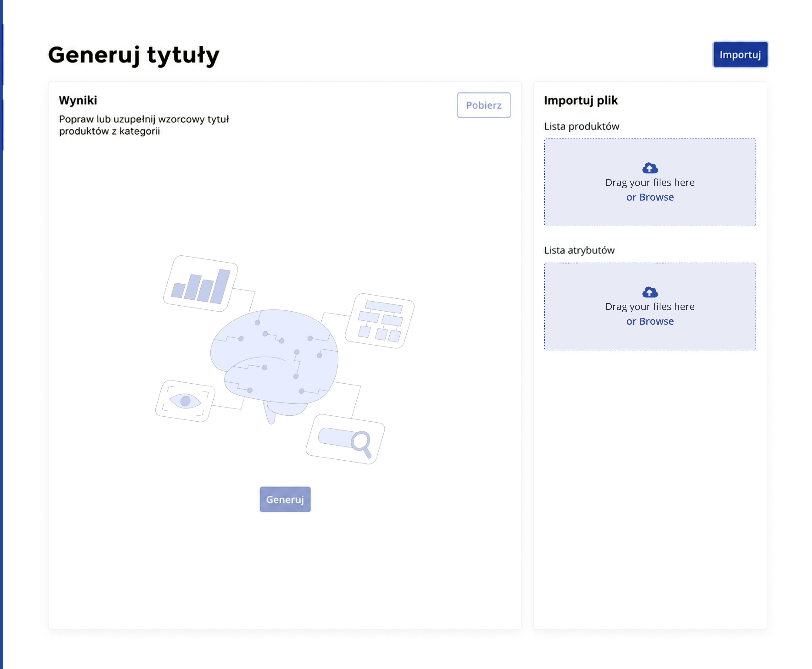Click the 'Popraw lub uzupełnij wzorcowy tytuł' description

[x=144, y=125]
